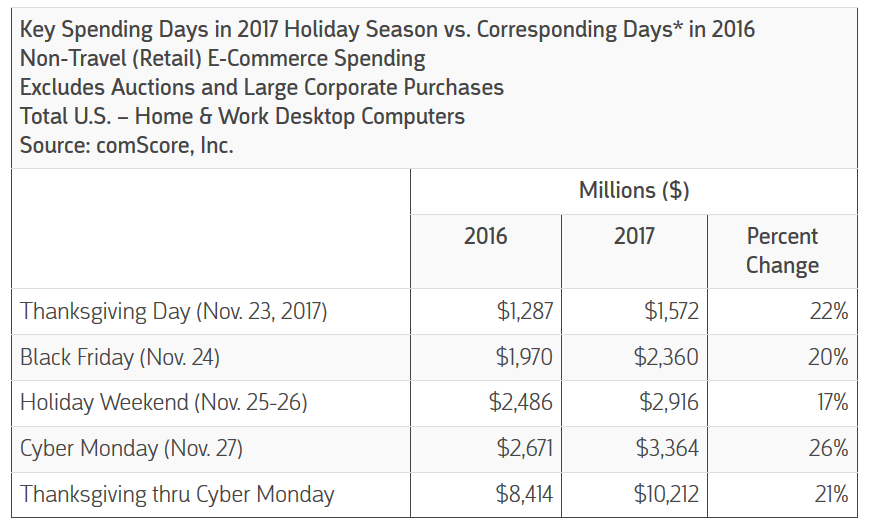Click the "Millions ($)" column group header

click(633, 190)
